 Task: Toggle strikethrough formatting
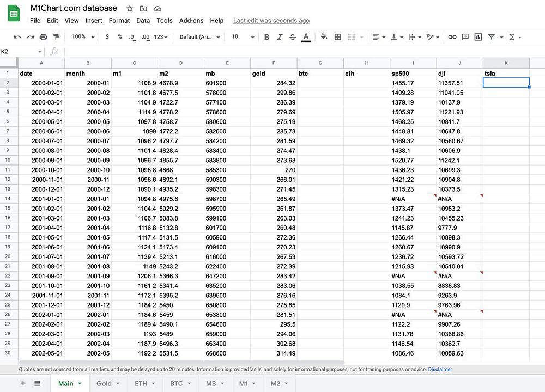click(293, 37)
